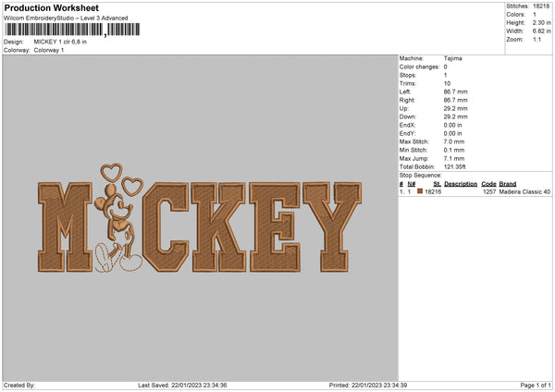The image size is (555, 392).
Task: Click the barcode under the worksheet title
Action: coord(72,30)
